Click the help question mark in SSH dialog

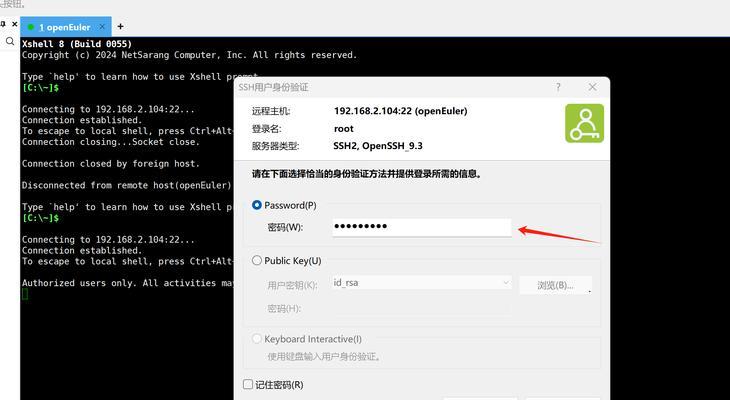pos(558,87)
